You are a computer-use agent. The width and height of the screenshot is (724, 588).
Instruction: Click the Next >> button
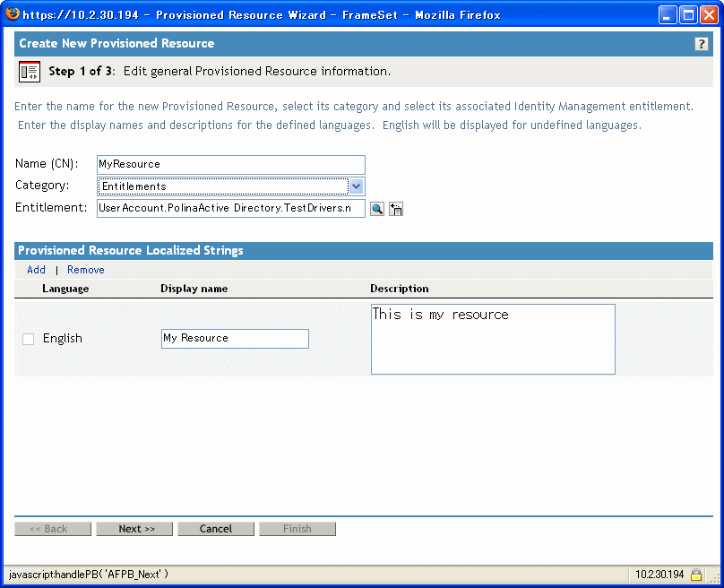pos(134,529)
